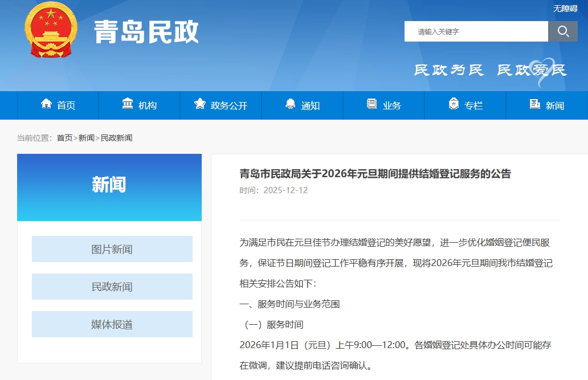The image size is (588, 380).
Task: Select the building icon next to 机构
Action: coord(128,105)
